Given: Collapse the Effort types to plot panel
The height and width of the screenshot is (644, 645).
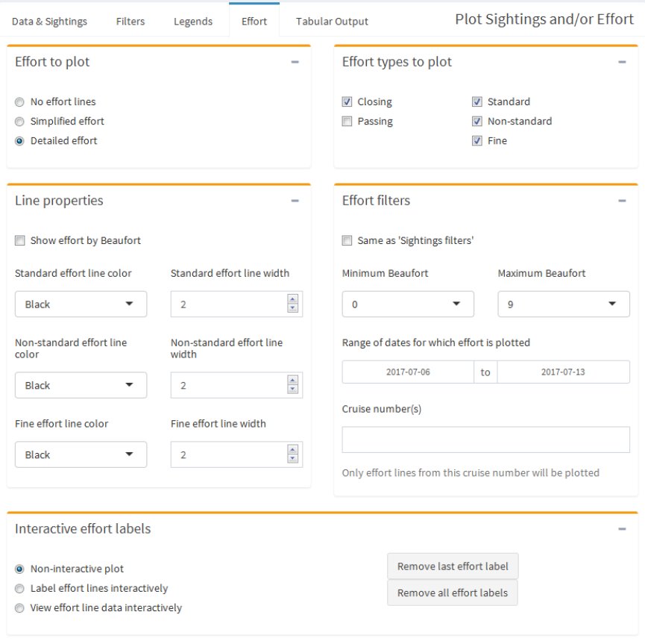Looking at the screenshot, I should click(622, 62).
